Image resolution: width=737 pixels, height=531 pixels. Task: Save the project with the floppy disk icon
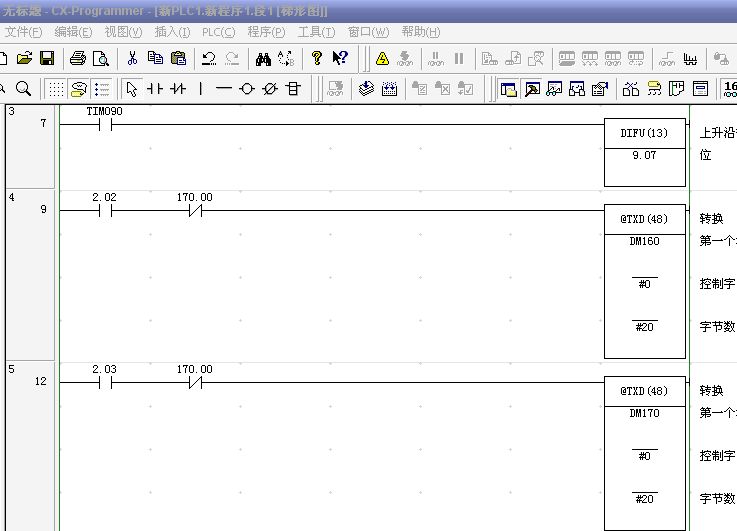[46, 58]
